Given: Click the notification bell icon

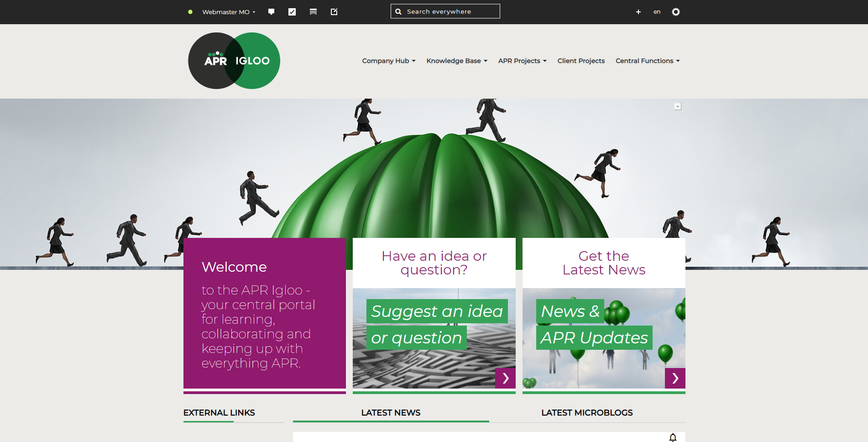Looking at the screenshot, I should (x=673, y=437).
